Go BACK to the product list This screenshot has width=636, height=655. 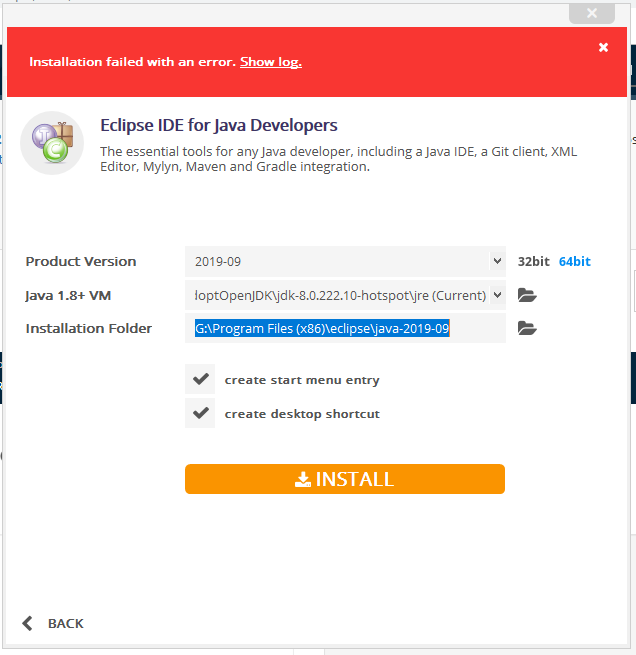point(53,623)
